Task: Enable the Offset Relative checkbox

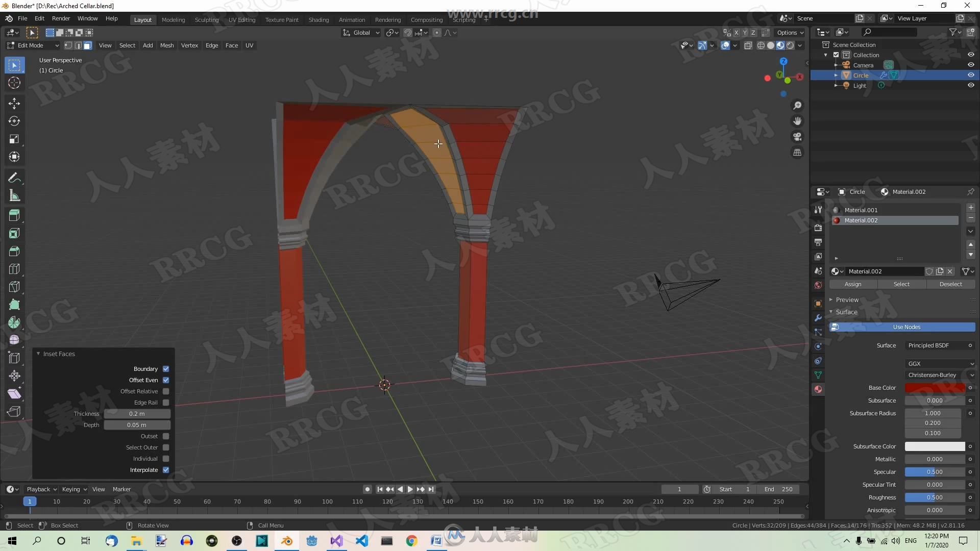Action: coord(166,391)
